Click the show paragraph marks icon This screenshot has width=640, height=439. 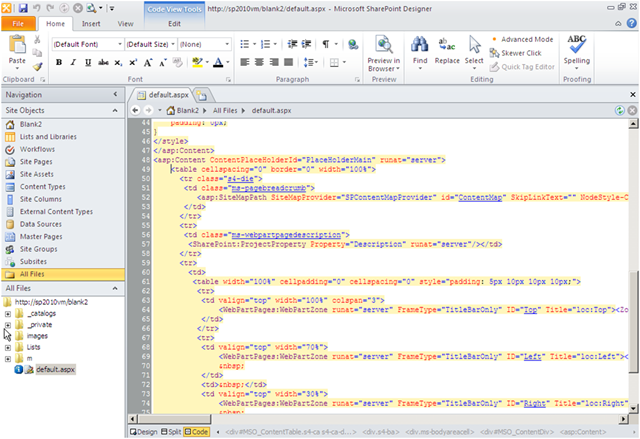326,44
